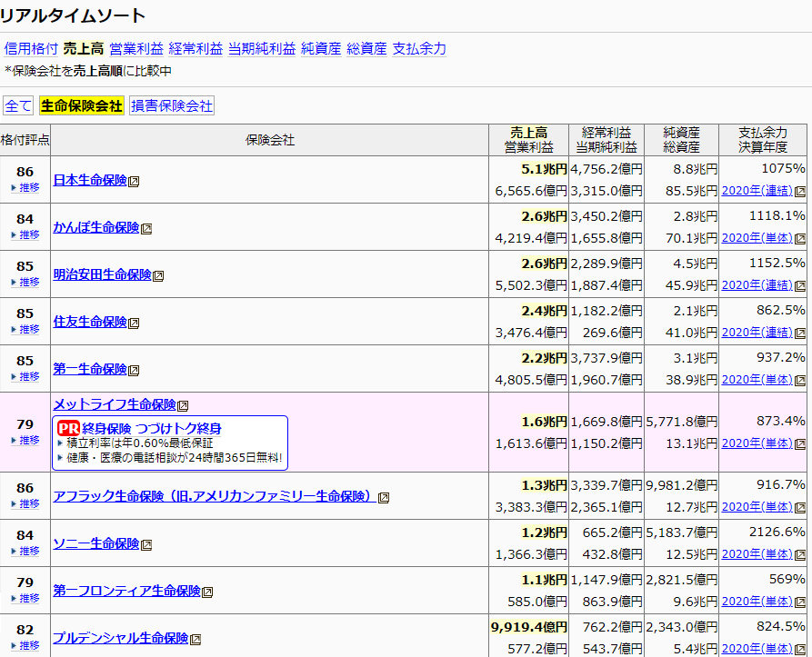This screenshot has width=812, height=657.
Task: Open 2020年(単体) link for プルデンシャル生命
Action: [757, 648]
